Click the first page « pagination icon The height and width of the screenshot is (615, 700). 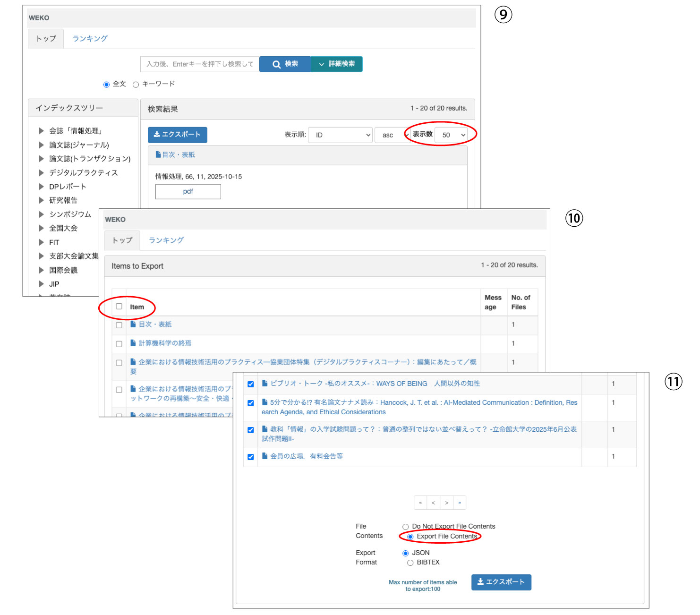[420, 503]
